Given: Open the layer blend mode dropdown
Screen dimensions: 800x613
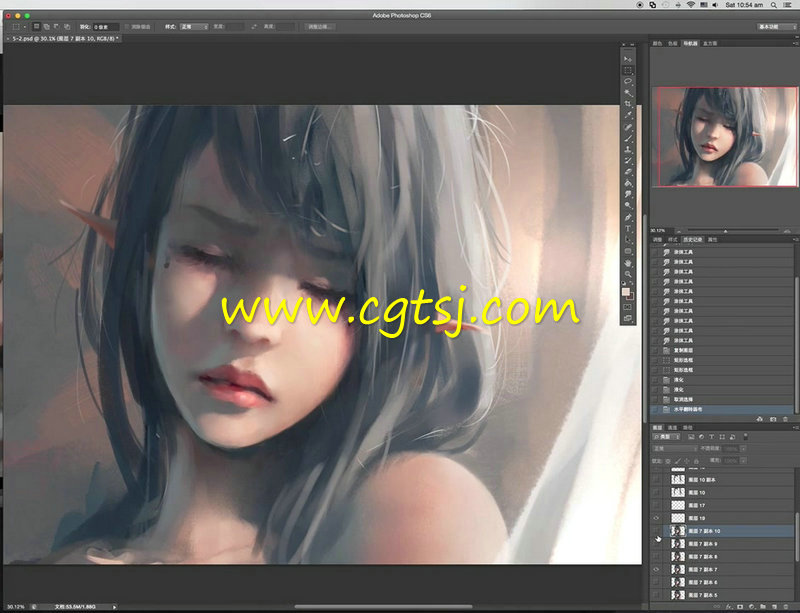Looking at the screenshot, I should click(x=675, y=449).
